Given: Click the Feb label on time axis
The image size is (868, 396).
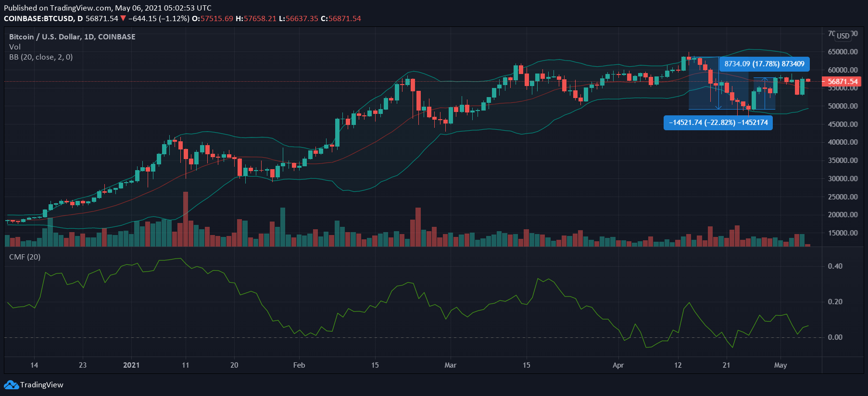Looking at the screenshot, I should coord(299,365).
